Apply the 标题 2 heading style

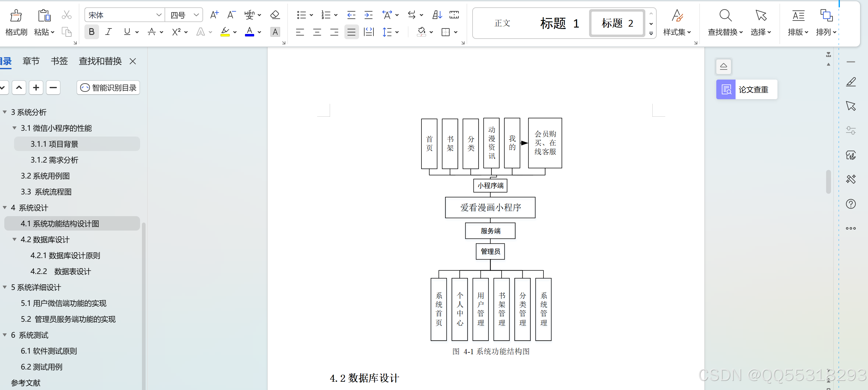[x=617, y=23]
